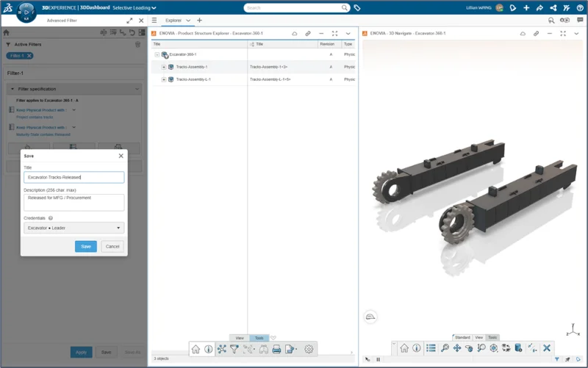Open the settings gear in explorer toolbar
The image size is (588, 368).
click(309, 350)
